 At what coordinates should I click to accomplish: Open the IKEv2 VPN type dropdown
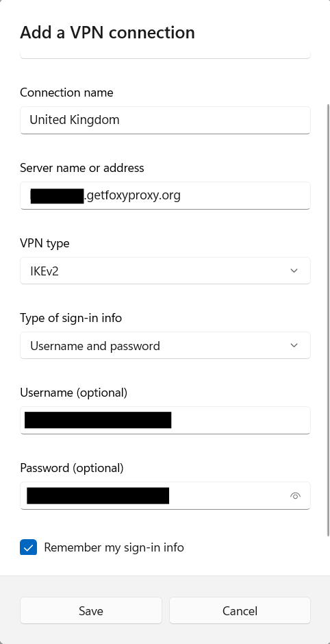point(165,271)
